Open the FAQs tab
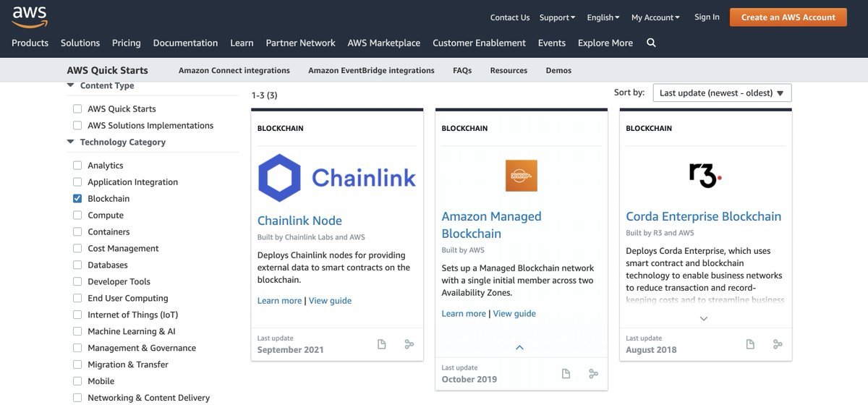 pyautogui.click(x=462, y=70)
